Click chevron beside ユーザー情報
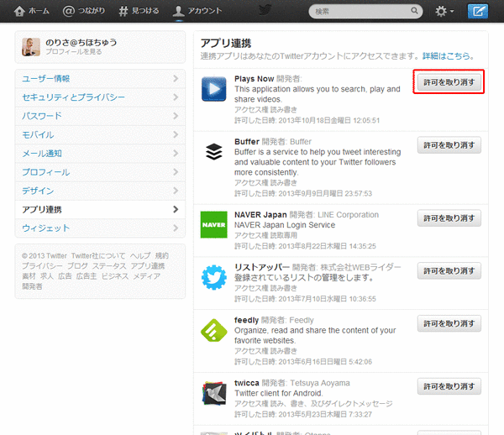Viewport: 504px width, 435px height. click(x=176, y=78)
